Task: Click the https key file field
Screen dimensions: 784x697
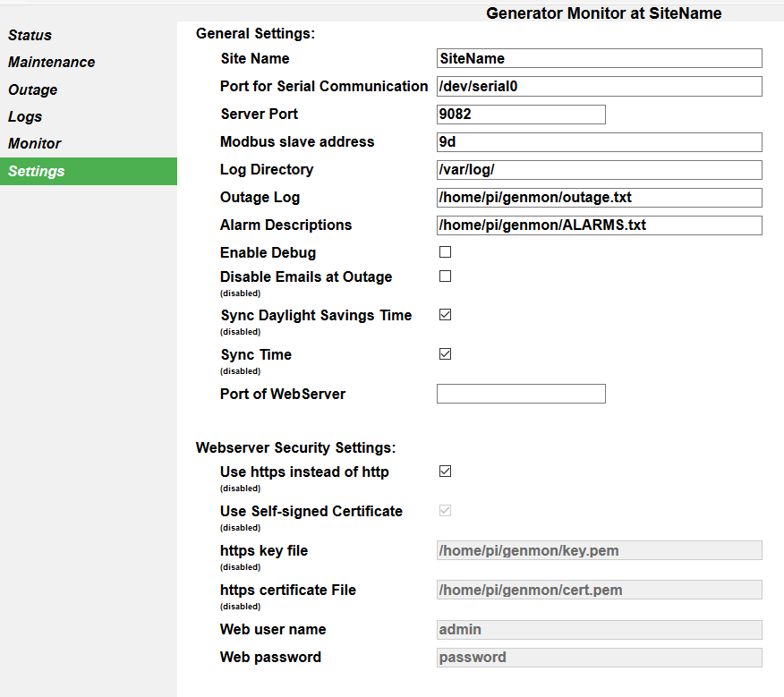Action: (600, 550)
